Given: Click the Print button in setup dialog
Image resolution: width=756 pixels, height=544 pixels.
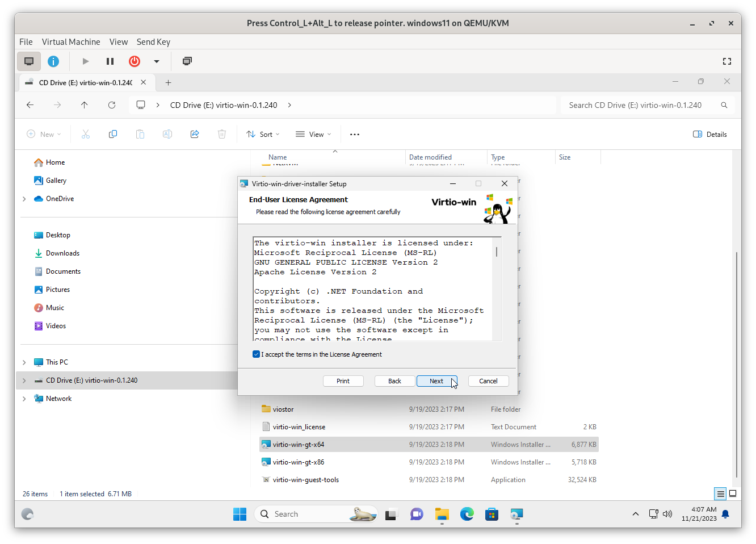Looking at the screenshot, I should point(343,381).
